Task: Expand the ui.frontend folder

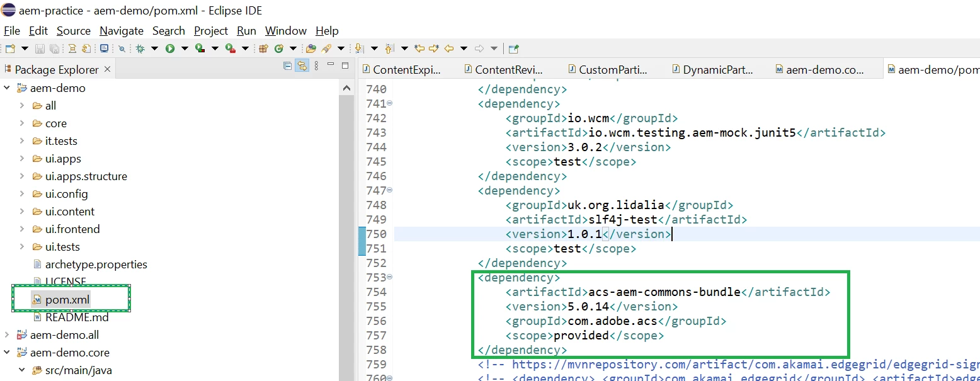Action: (22, 229)
